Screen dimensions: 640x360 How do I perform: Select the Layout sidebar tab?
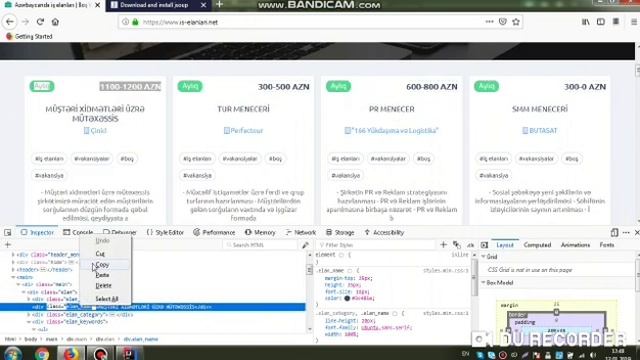coord(505,245)
